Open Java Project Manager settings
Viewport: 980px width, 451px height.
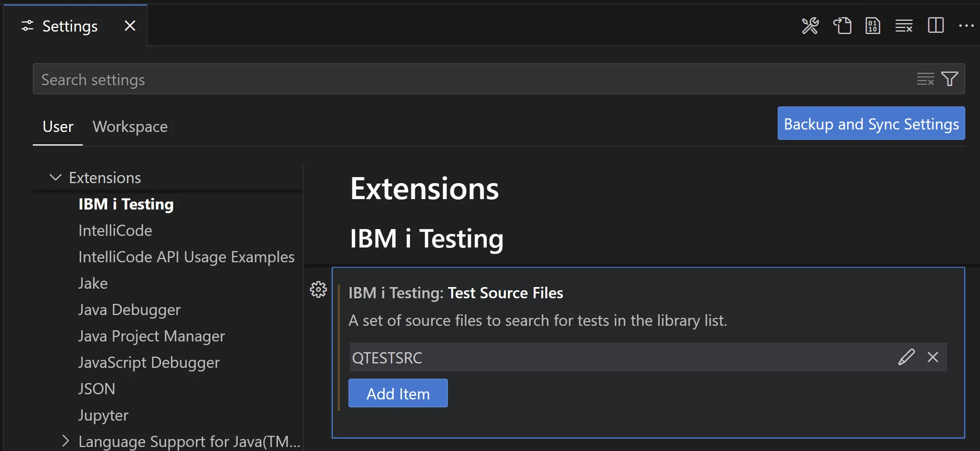point(152,336)
